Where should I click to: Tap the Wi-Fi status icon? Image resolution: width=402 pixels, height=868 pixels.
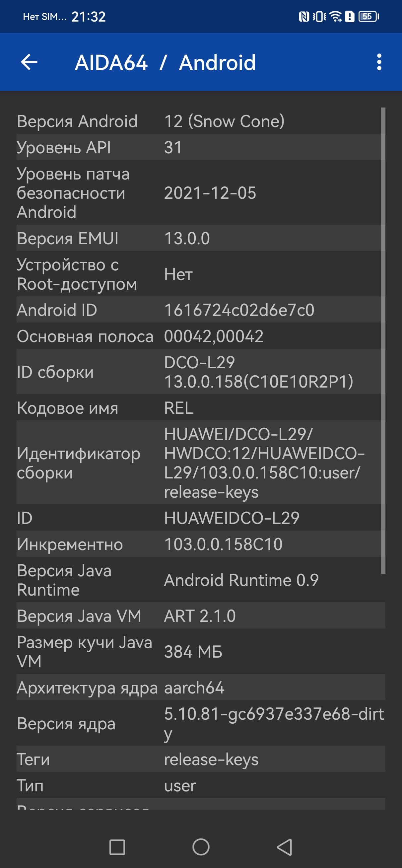point(336,17)
